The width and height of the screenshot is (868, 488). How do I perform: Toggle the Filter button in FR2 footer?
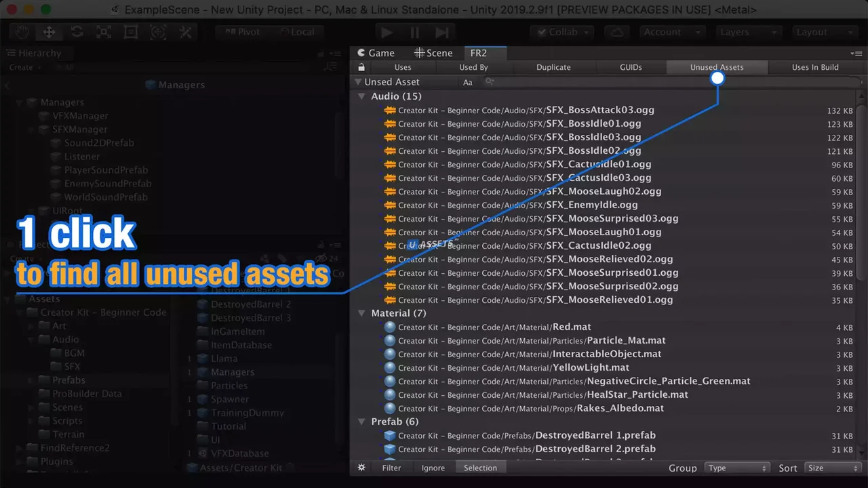pos(391,468)
